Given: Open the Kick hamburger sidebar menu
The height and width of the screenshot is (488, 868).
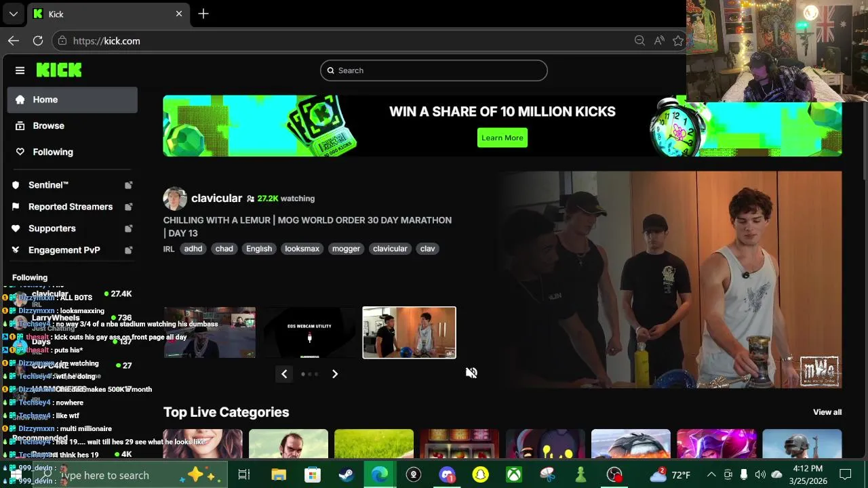Looking at the screenshot, I should tap(20, 70).
